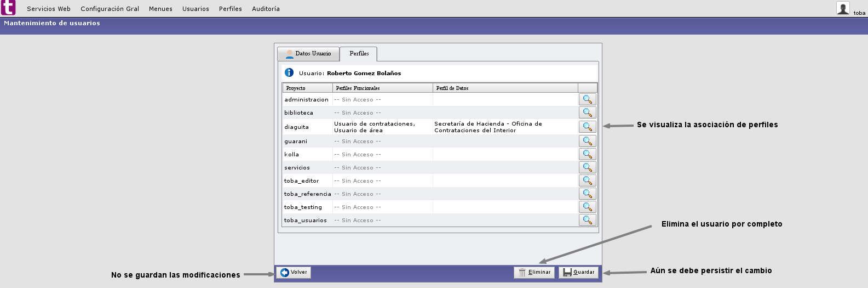The image size is (868, 288).
Task: Click the user avatar icon labeled toba
Action: pyautogui.click(x=843, y=8)
